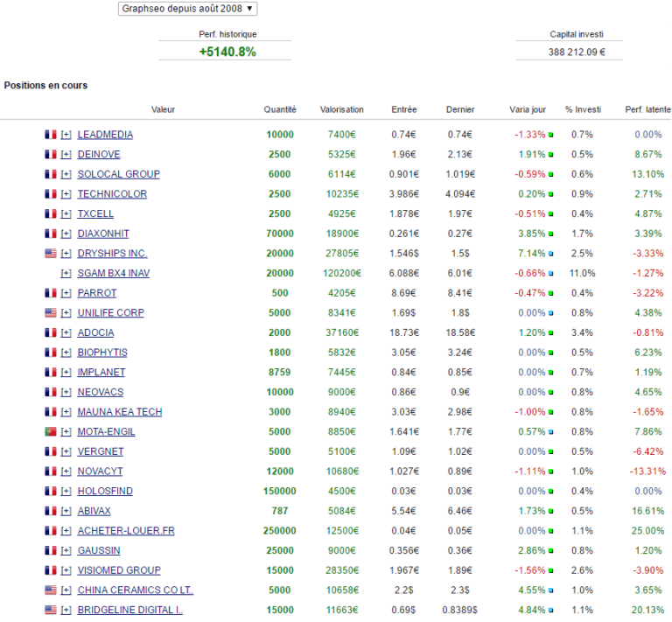Image resolution: width=672 pixels, height=622 pixels.
Task: Open the BRIDGELINE DIGITAL I. link
Action: [129, 611]
